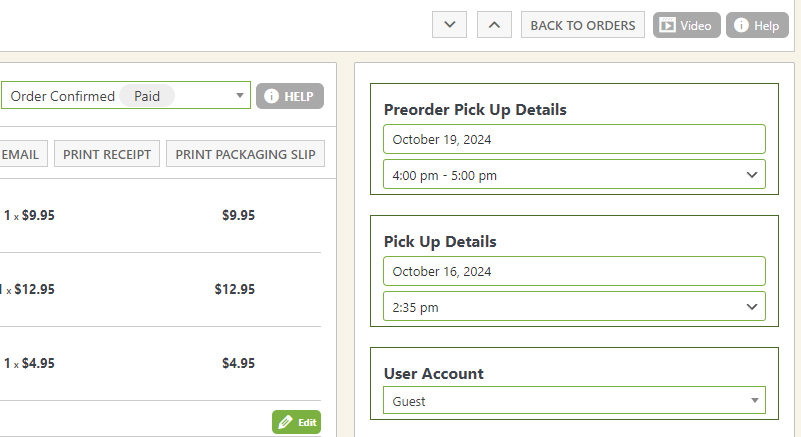The image size is (801, 437).
Task: Open the Order Confirmed status dropdown
Action: 125,96
